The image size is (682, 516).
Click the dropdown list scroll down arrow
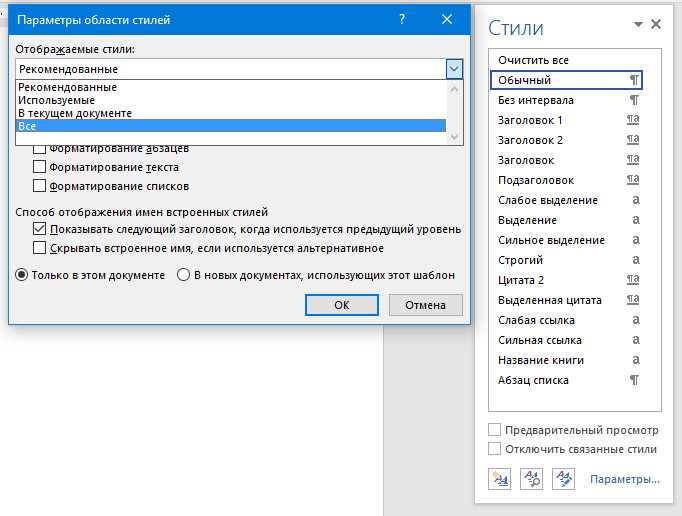(455, 137)
